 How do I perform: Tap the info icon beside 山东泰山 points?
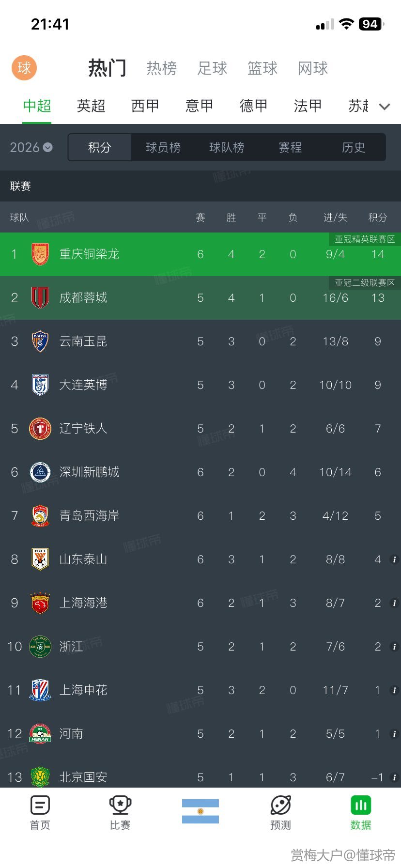click(394, 559)
